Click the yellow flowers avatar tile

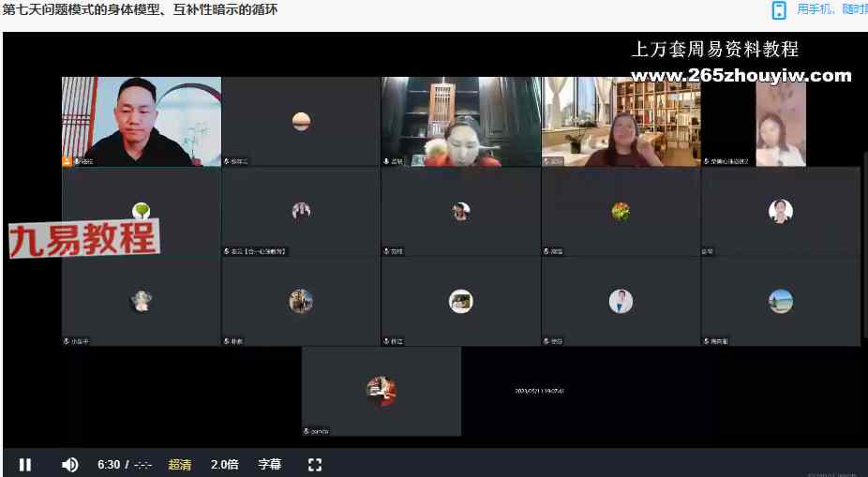click(x=621, y=211)
